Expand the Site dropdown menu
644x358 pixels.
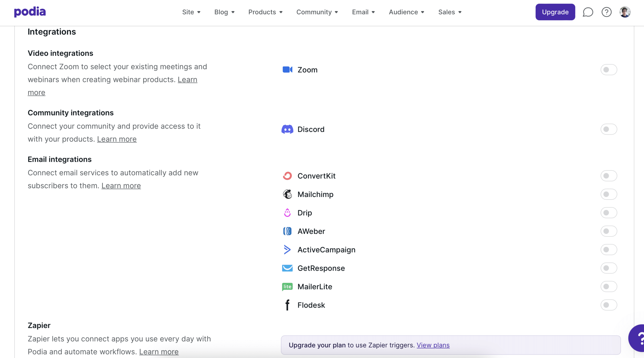click(x=191, y=12)
